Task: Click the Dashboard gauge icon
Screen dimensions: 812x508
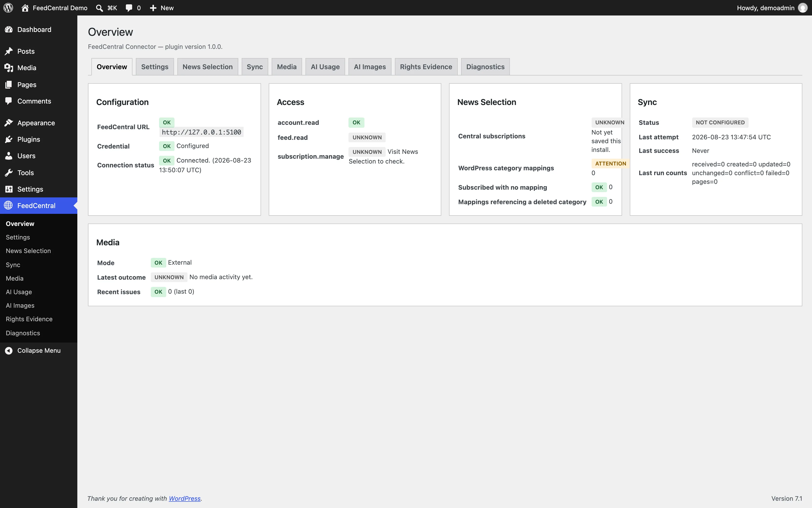Action: click(x=9, y=30)
